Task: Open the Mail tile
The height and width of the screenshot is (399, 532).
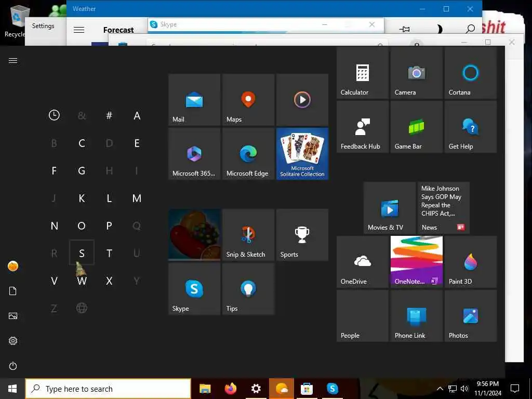Action: pyautogui.click(x=194, y=100)
